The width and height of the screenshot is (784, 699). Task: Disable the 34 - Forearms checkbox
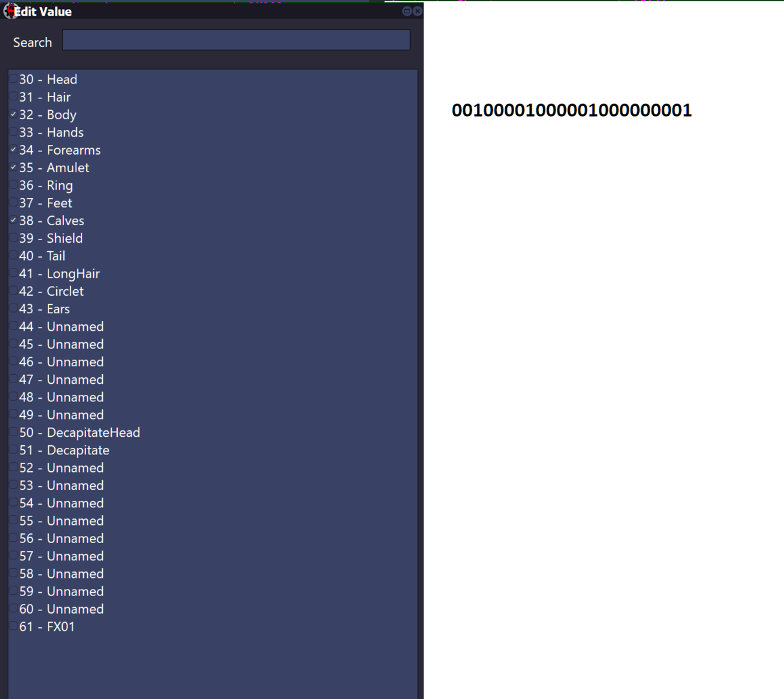click(13, 149)
